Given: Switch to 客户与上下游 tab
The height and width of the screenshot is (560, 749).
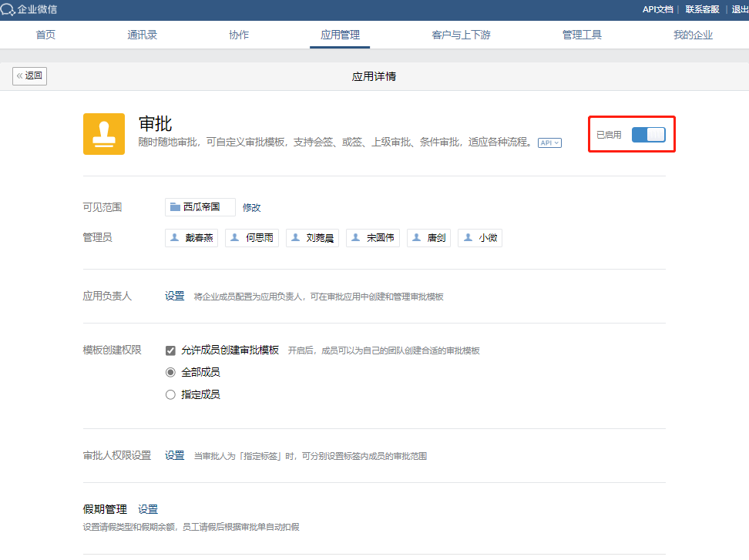Looking at the screenshot, I should coord(461,35).
